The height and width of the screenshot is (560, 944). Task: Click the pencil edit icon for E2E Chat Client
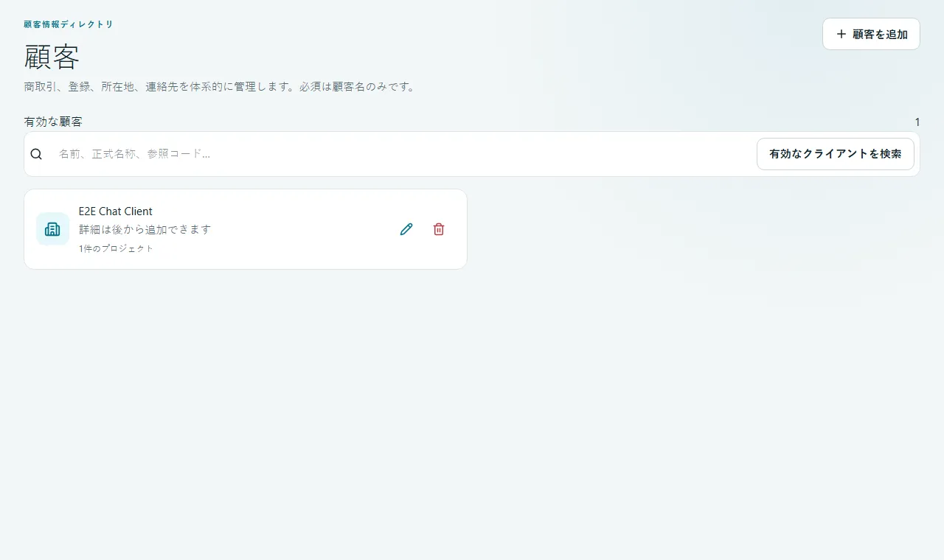pyautogui.click(x=406, y=229)
